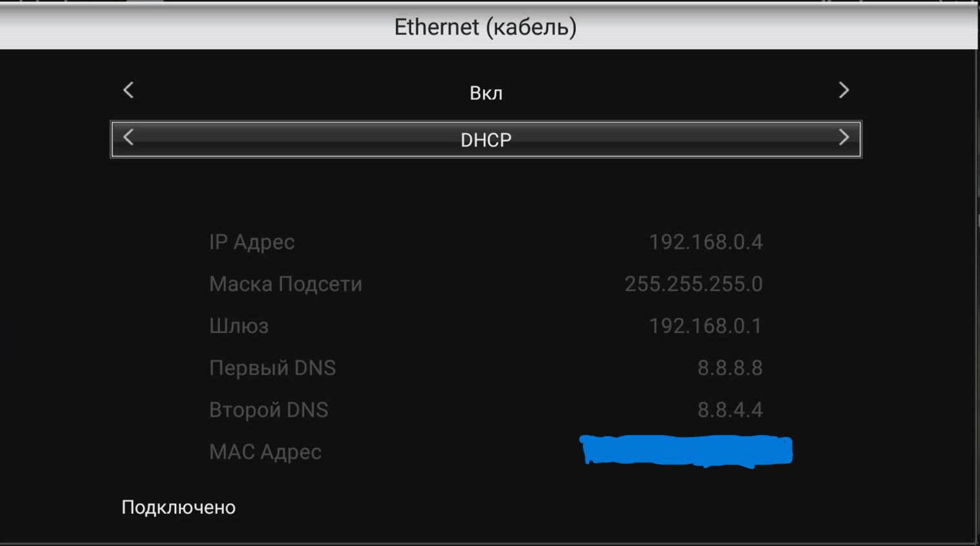Select the Маска Подсети label

pyautogui.click(x=285, y=284)
